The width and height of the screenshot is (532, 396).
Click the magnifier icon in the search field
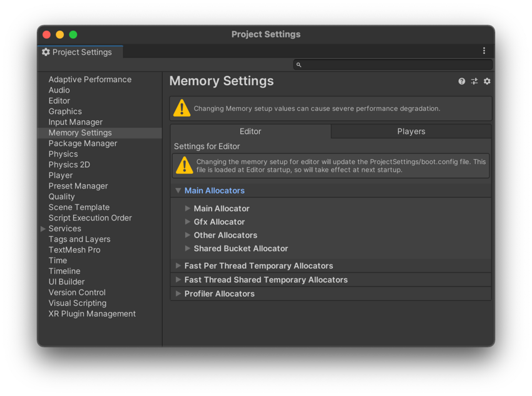(299, 65)
